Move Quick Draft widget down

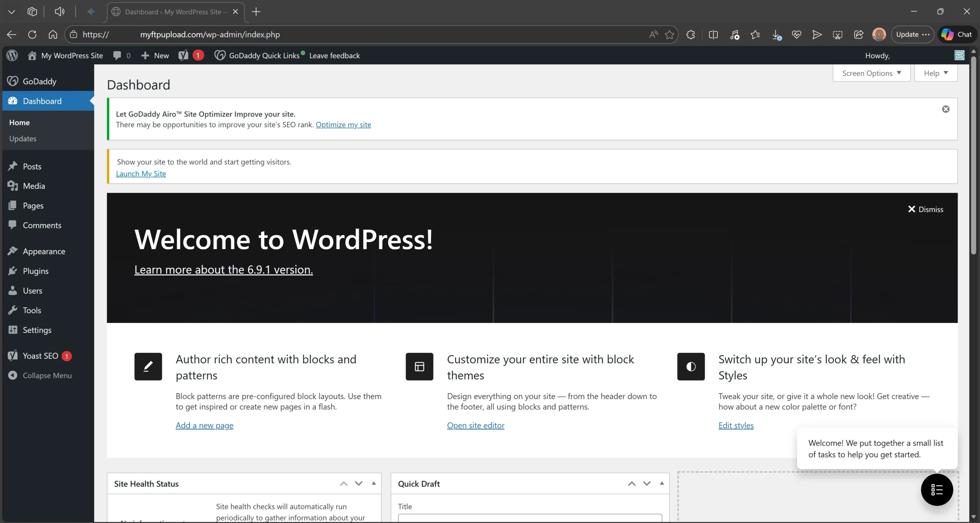point(647,484)
